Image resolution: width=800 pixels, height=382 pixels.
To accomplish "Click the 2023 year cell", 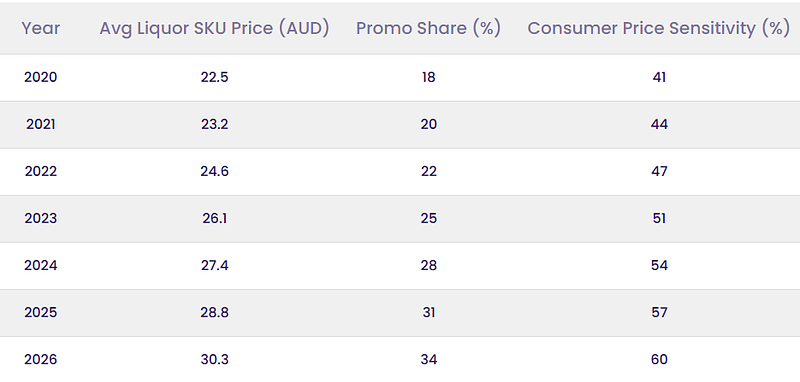I will (x=41, y=218).
